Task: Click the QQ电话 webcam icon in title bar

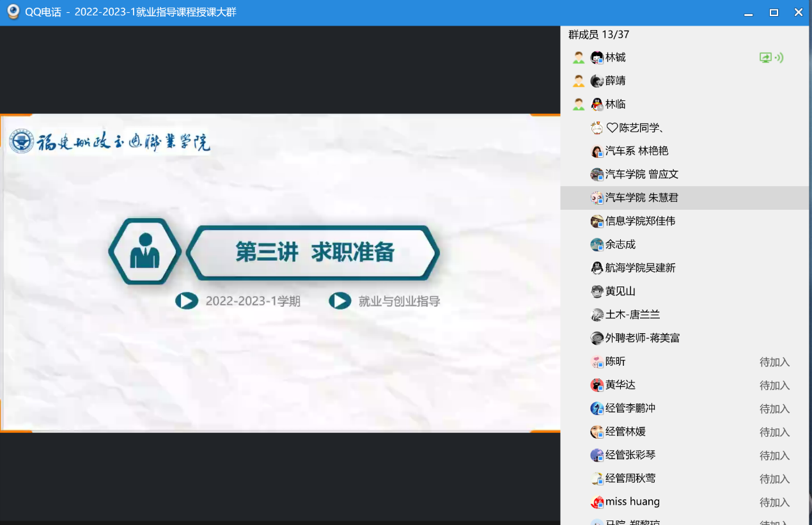Action: [13, 12]
